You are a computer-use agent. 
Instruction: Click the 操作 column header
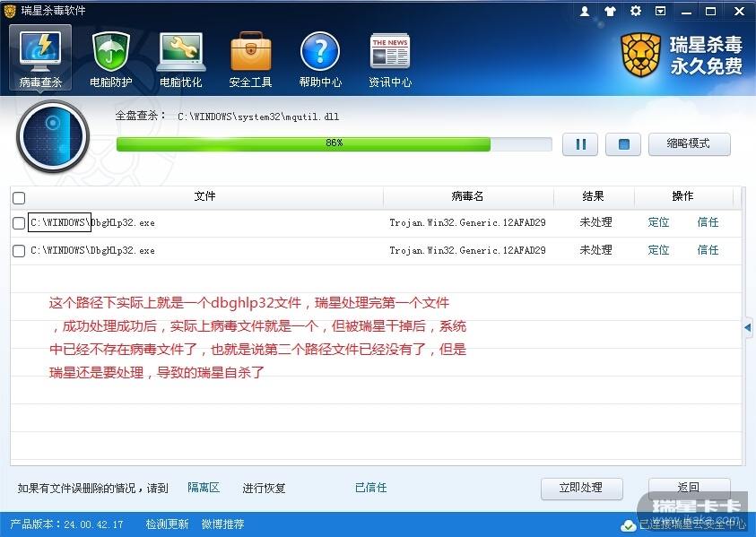pyautogui.click(x=682, y=196)
